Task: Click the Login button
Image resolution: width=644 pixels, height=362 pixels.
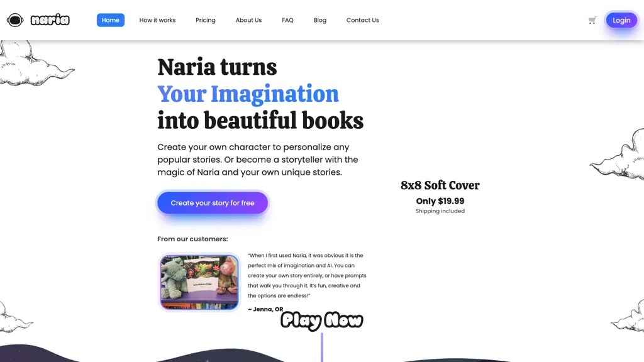Action: click(621, 20)
